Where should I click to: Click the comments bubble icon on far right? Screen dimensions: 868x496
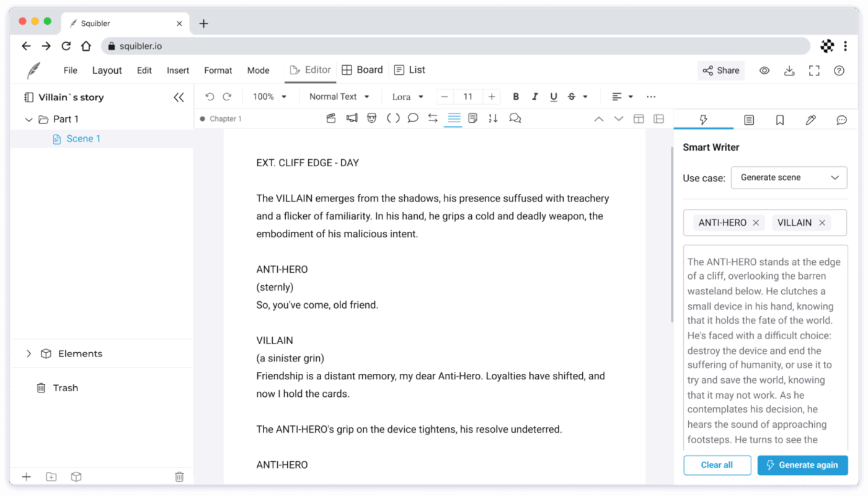pos(841,120)
